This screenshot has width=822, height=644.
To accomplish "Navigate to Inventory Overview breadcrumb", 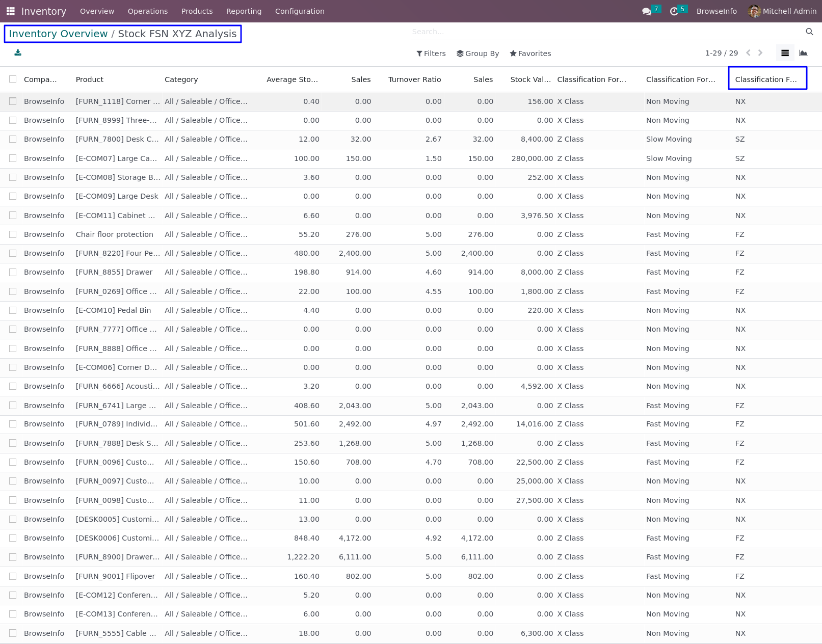I will pyautogui.click(x=58, y=34).
